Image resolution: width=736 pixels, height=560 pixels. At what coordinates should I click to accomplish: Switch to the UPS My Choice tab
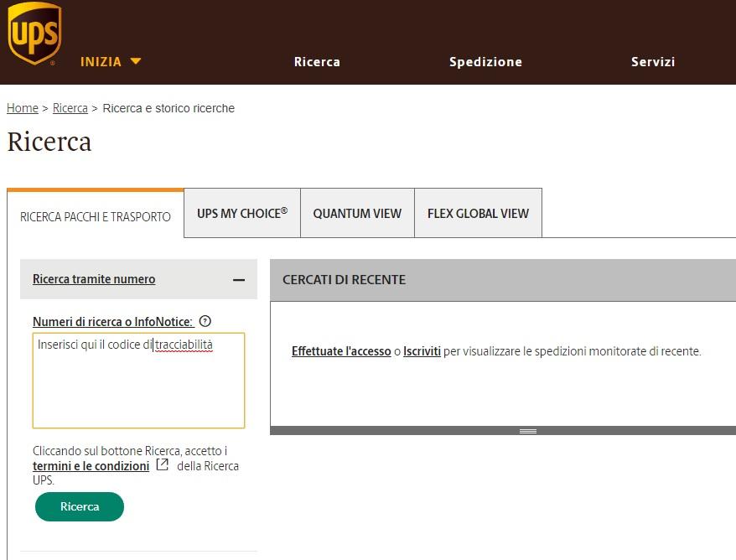[x=241, y=213]
